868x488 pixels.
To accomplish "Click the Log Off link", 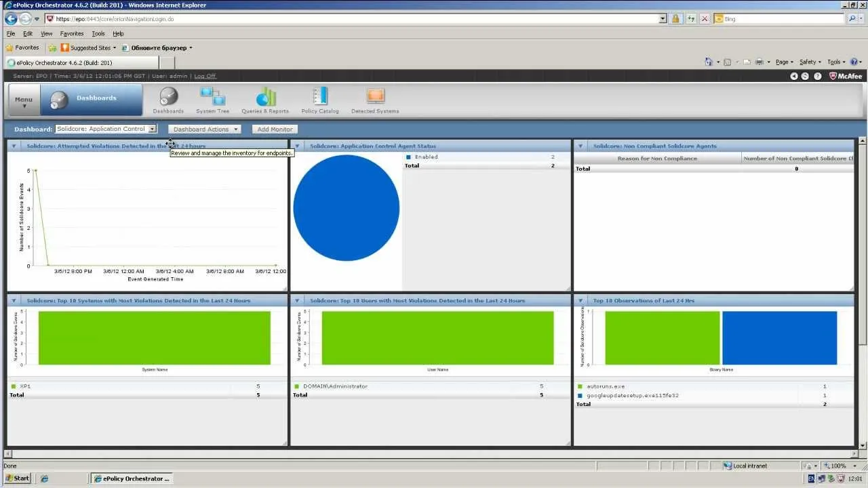I will tap(205, 76).
